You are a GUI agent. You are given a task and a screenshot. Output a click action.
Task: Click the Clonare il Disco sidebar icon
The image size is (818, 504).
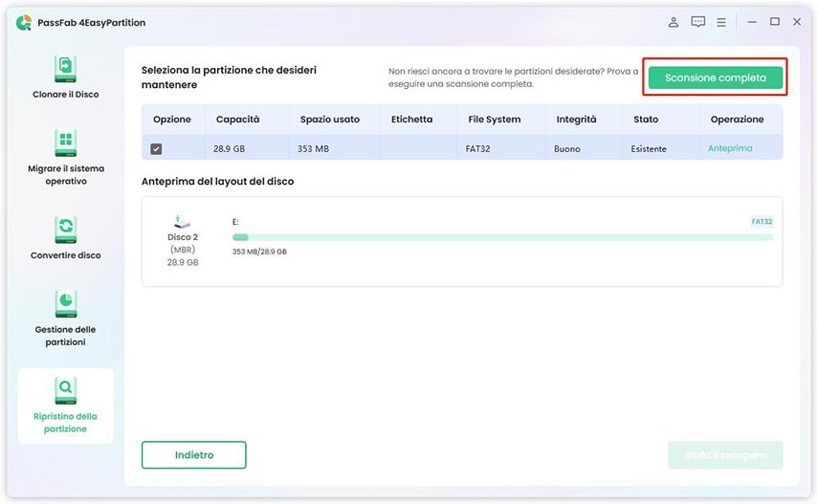(x=65, y=70)
